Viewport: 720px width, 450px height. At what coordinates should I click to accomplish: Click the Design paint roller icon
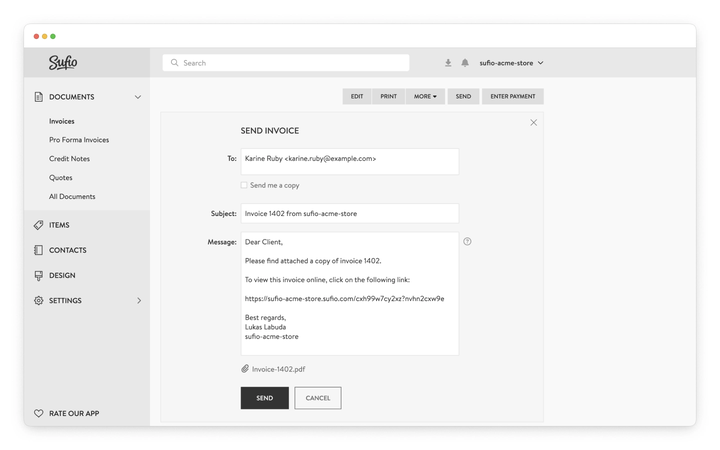(x=39, y=275)
